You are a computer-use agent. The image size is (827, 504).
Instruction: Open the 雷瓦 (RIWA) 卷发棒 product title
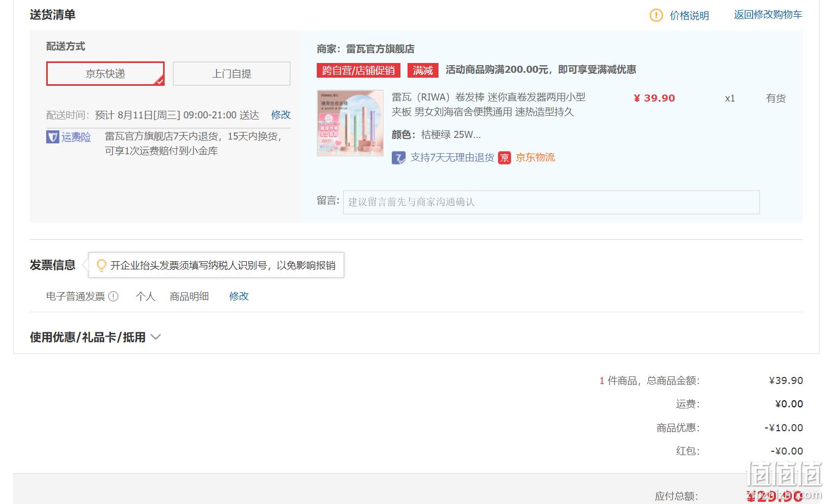click(488, 104)
